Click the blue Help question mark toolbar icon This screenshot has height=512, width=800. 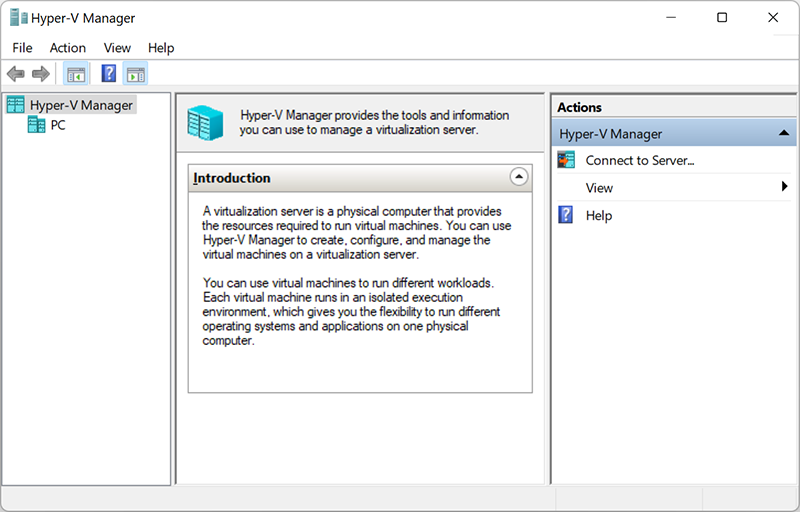tap(109, 74)
